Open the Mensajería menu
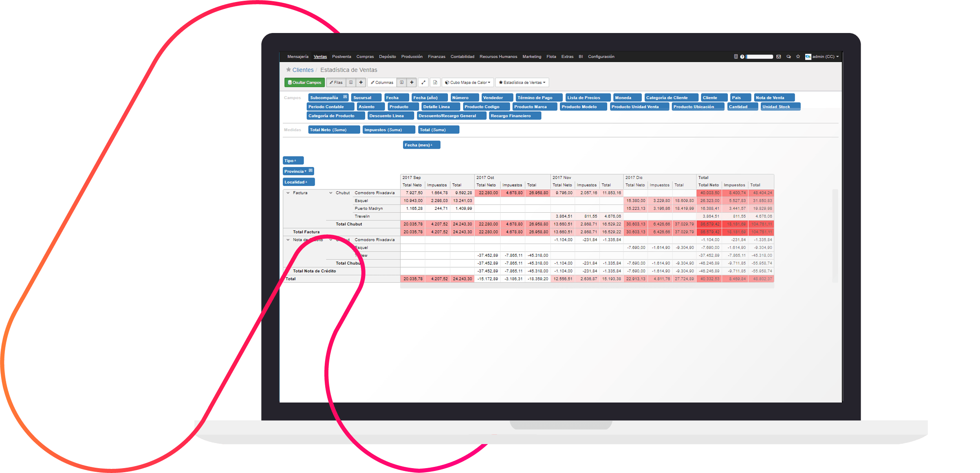The width and height of the screenshot is (980, 473). tap(298, 57)
